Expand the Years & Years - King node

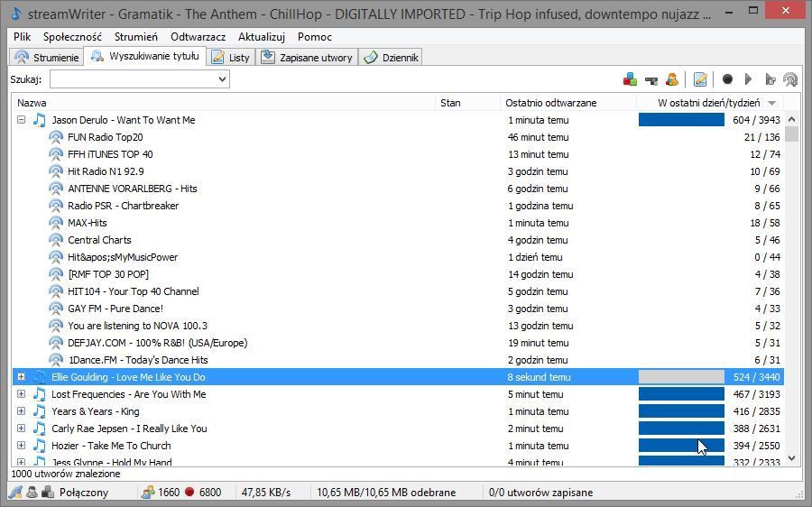coord(21,411)
